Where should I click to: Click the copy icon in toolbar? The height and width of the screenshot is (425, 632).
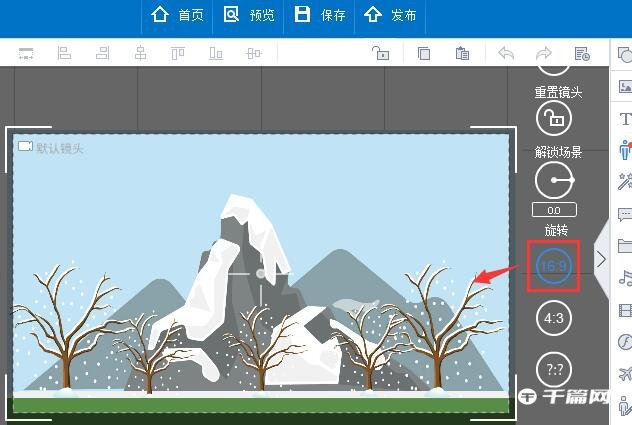click(x=424, y=53)
